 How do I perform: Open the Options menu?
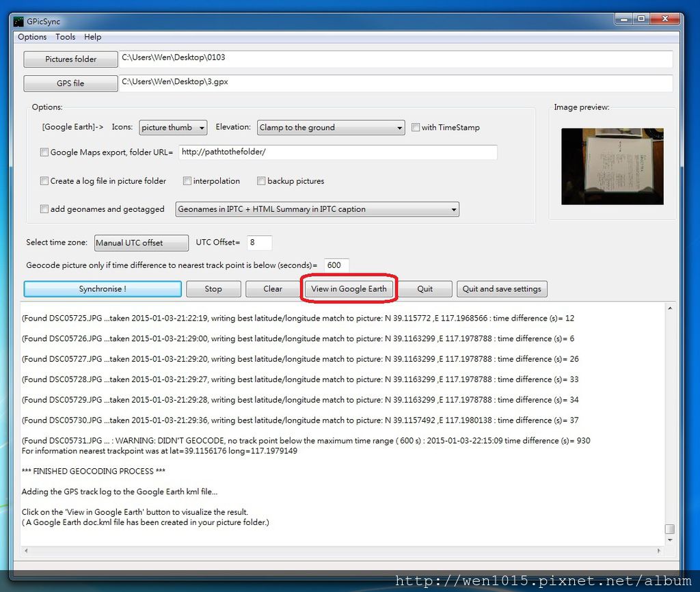pos(32,37)
